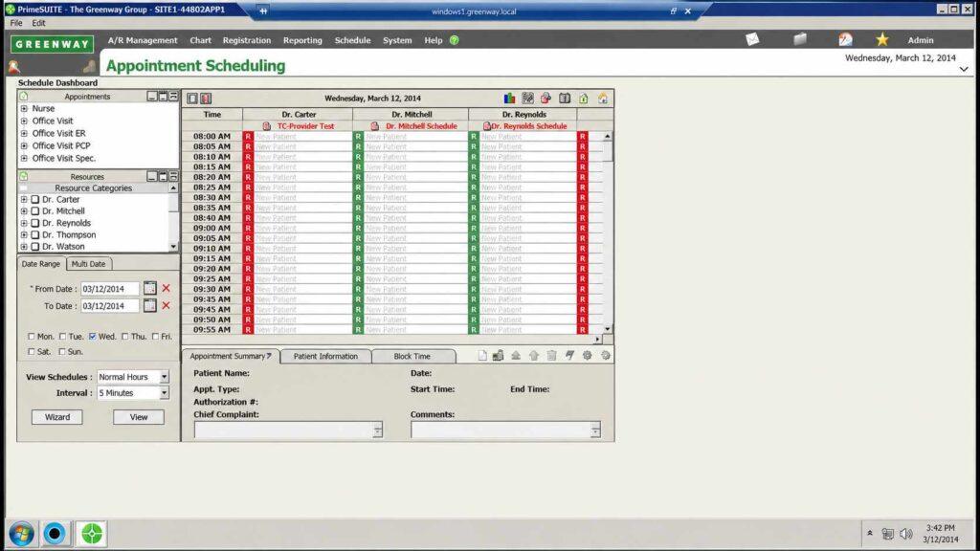Click the blank page icon beside Block Time tab
This screenshot has width=980, height=551.
coord(482,356)
